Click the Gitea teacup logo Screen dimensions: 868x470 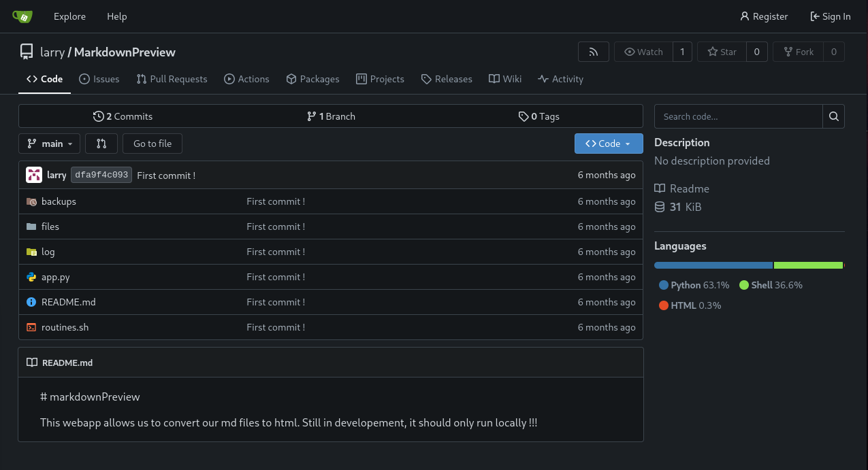(x=22, y=16)
